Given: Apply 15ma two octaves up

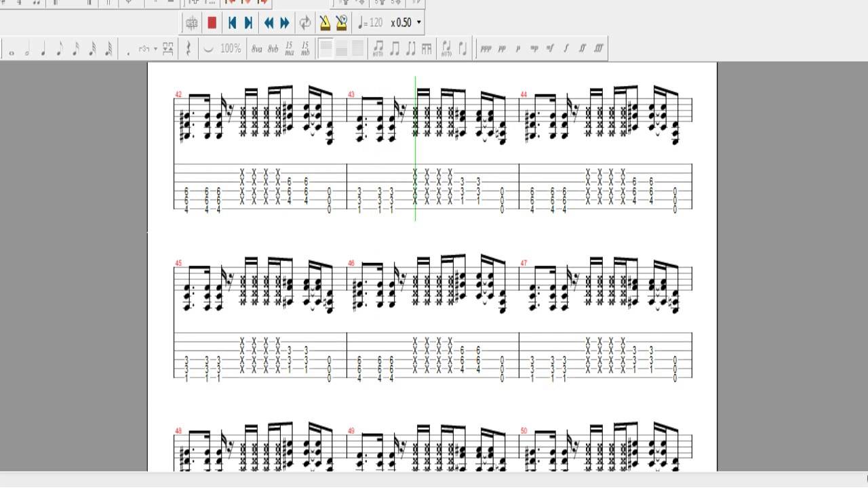Looking at the screenshot, I should click(x=290, y=49).
